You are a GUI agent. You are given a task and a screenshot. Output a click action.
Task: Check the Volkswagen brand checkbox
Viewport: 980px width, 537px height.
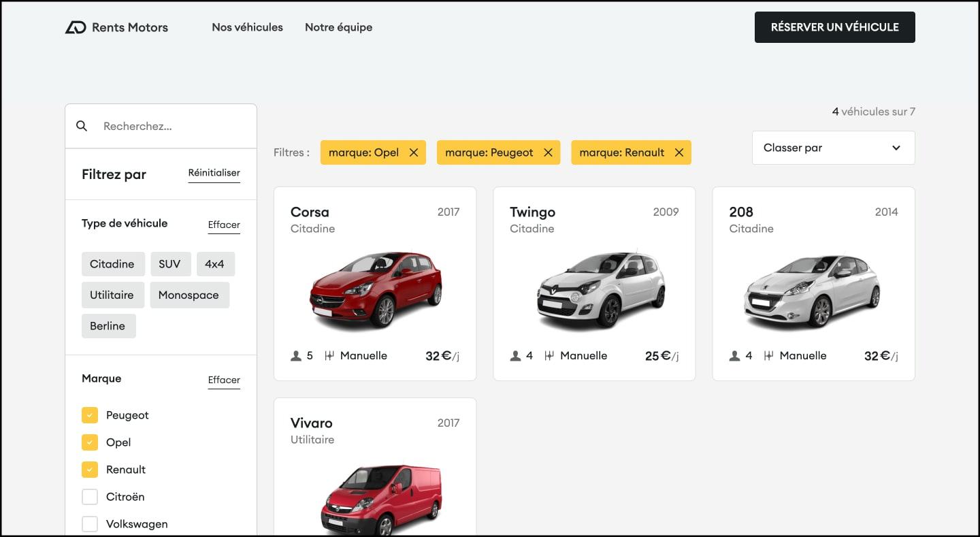(90, 524)
